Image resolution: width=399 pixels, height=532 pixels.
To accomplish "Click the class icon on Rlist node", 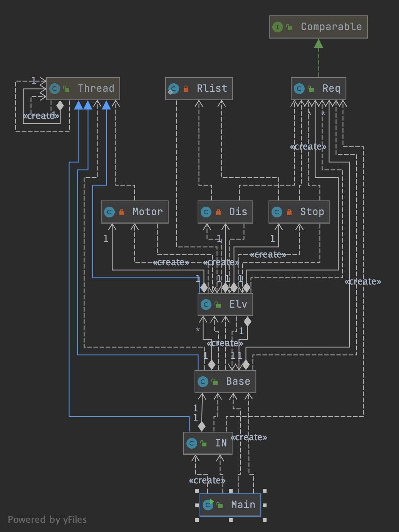I will (x=174, y=89).
